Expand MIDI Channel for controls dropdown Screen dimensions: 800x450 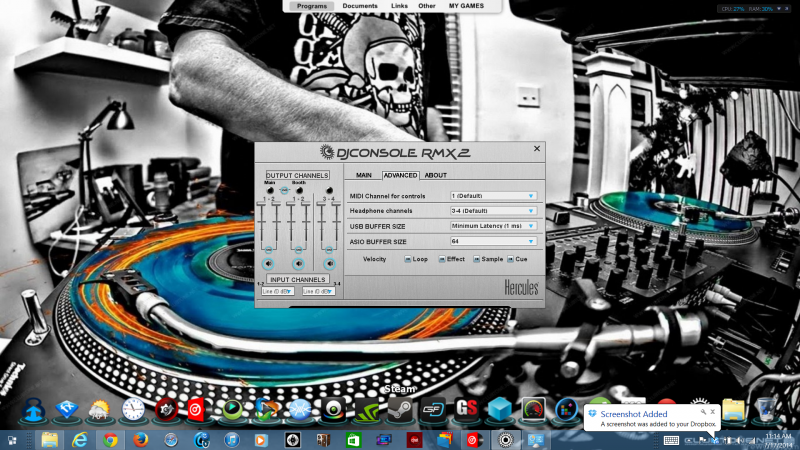point(531,196)
